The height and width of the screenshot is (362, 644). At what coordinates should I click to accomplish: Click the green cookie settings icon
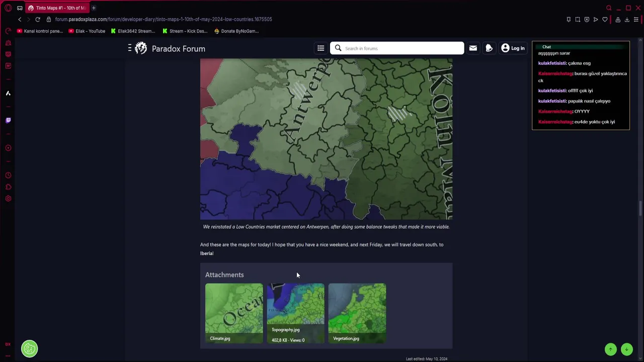click(30, 349)
